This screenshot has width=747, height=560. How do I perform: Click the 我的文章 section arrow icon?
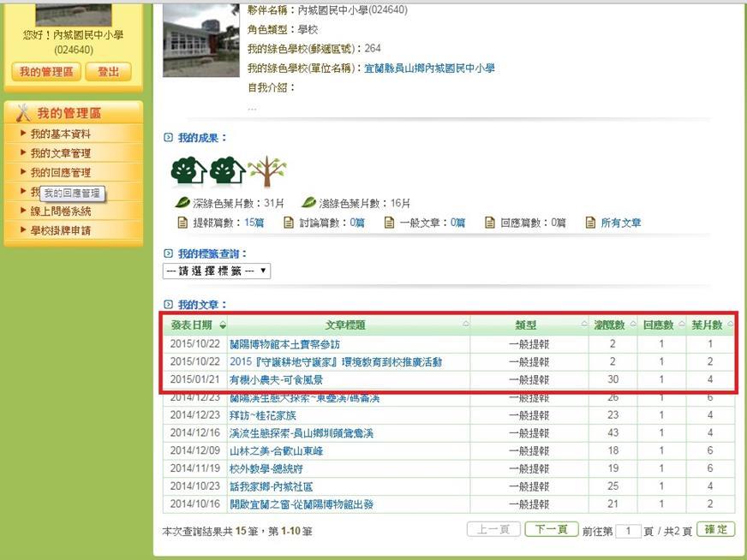(x=168, y=305)
